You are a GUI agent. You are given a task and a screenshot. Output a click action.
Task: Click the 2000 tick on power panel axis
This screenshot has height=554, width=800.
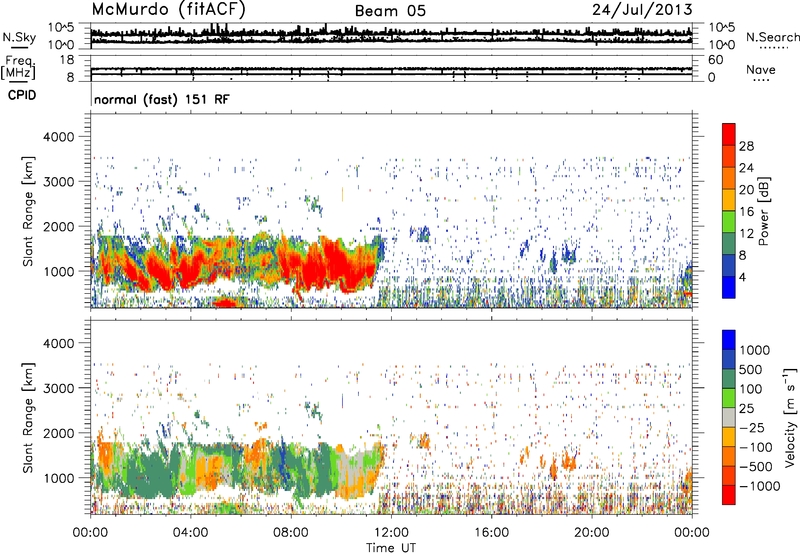click(59, 227)
